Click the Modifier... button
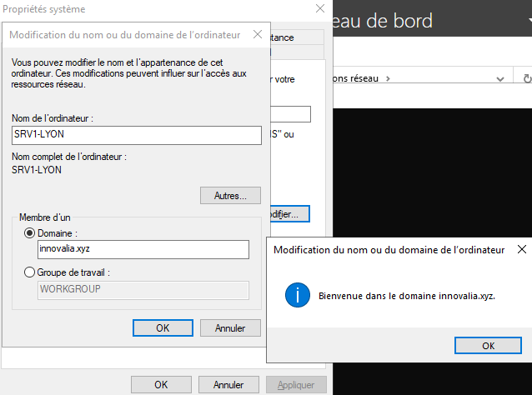532x395 pixels. coord(286,214)
